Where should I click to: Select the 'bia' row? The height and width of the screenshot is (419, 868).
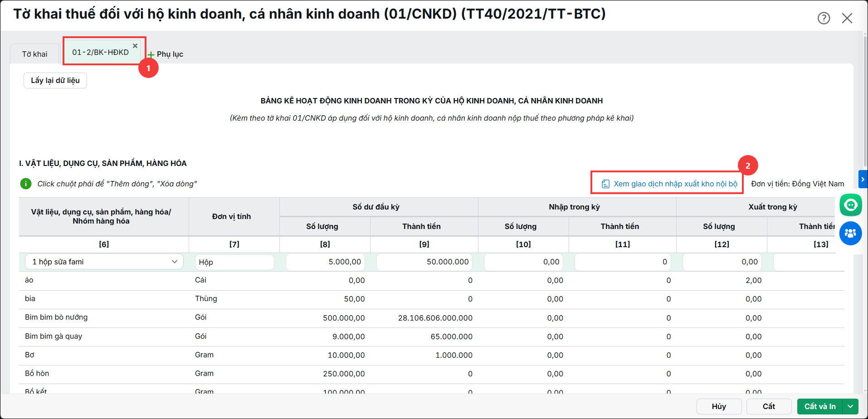point(431,299)
